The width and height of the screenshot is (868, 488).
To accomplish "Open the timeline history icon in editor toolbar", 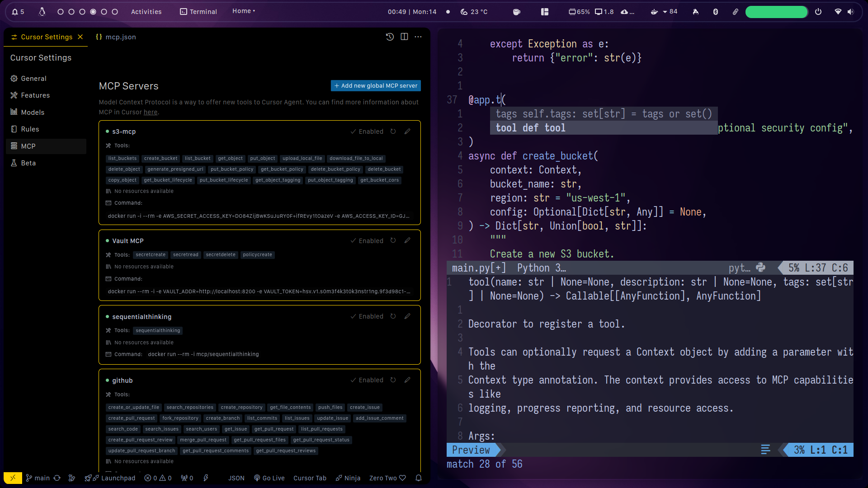I will click(390, 37).
